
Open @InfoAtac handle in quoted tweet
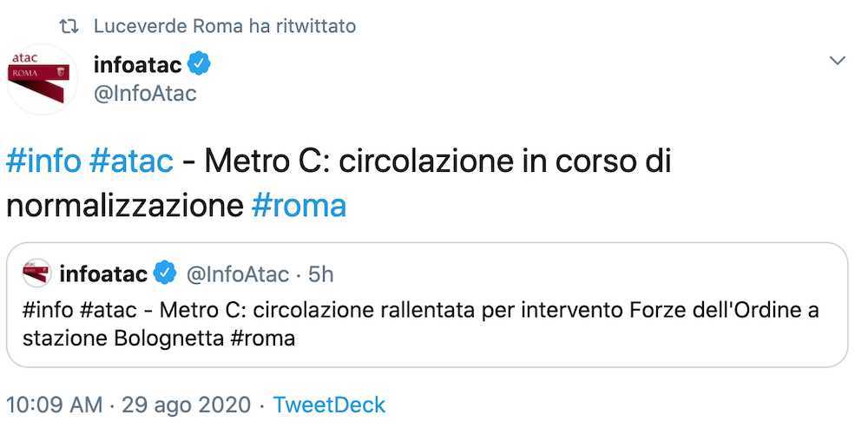(x=237, y=274)
